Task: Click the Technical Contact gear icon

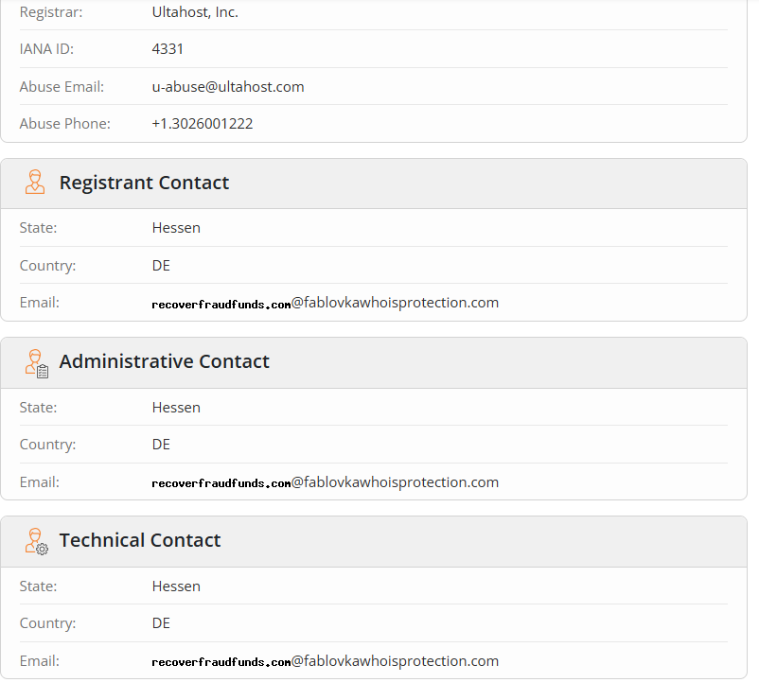Action: pos(36,542)
